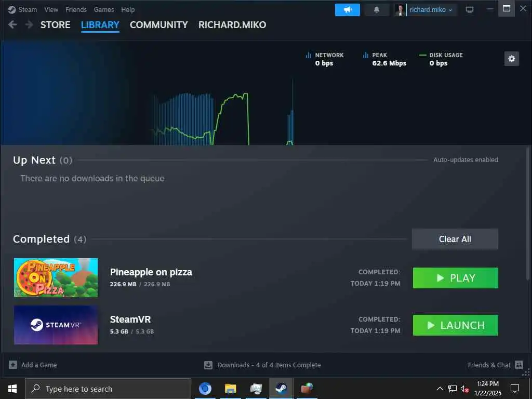532x399 pixels.
Task: Click the Up Next heading
Action: pos(34,160)
